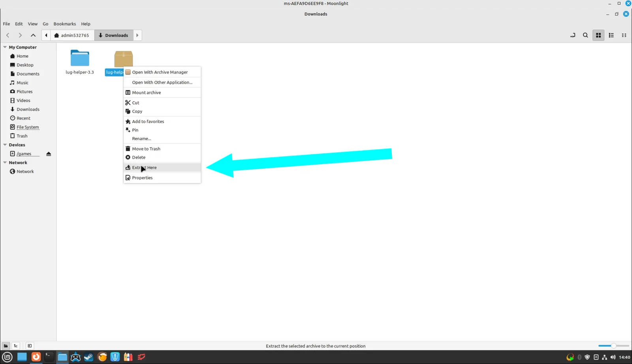Click the path bar right scroll arrow

pos(137,35)
